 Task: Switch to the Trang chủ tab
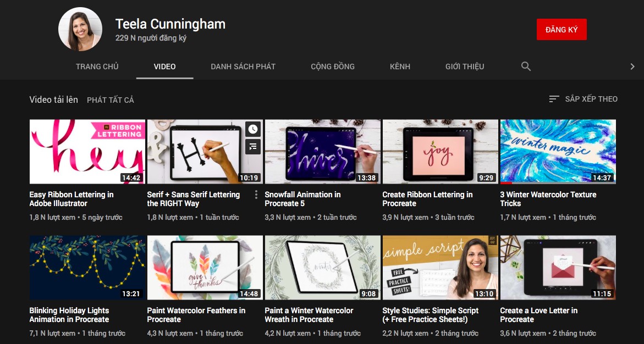pyautogui.click(x=97, y=66)
